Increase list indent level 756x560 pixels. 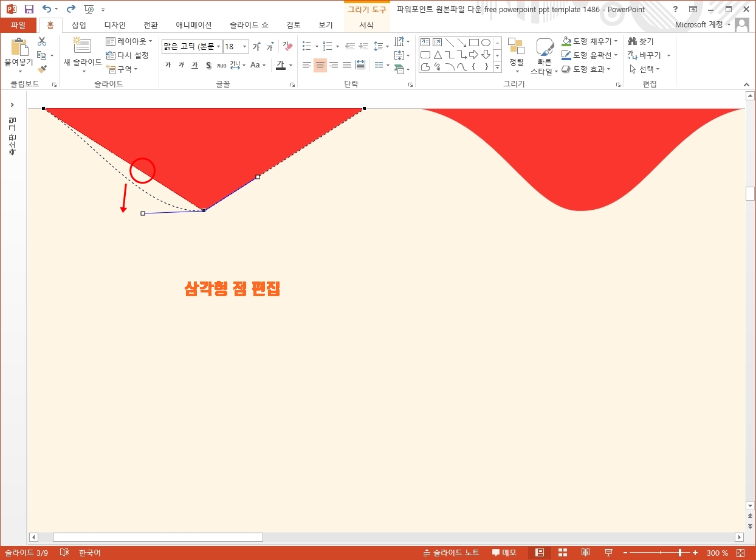click(363, 46)
